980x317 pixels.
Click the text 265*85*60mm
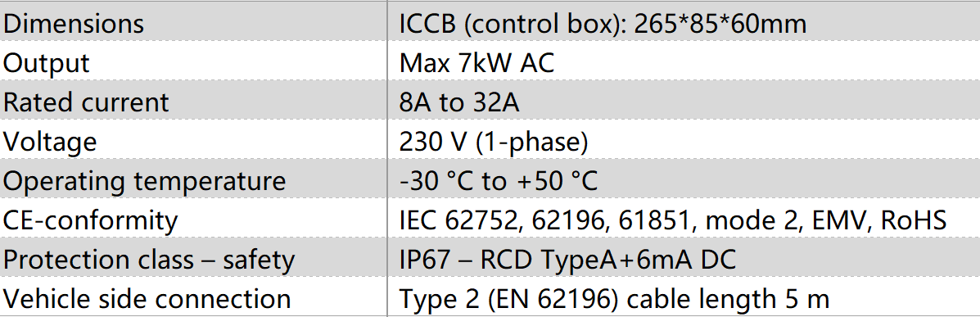(x=720, y=24)
